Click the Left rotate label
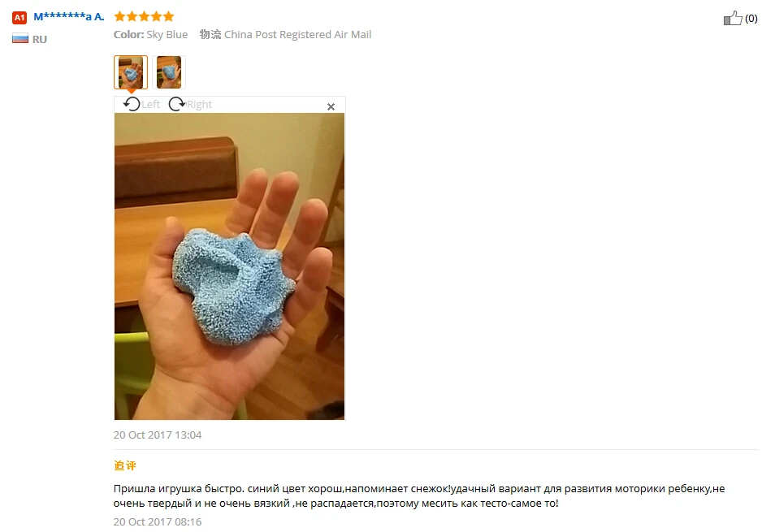This screenshot has width=775, height=532. tap(151, 104)
